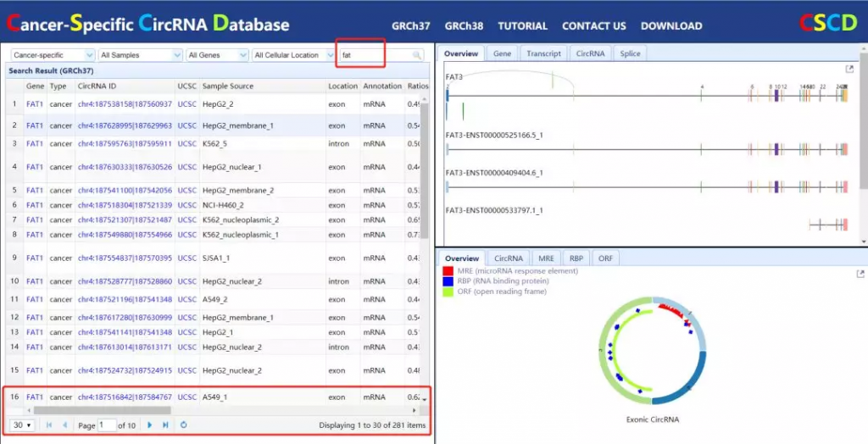Refresh the search result table

click(184, 425)
